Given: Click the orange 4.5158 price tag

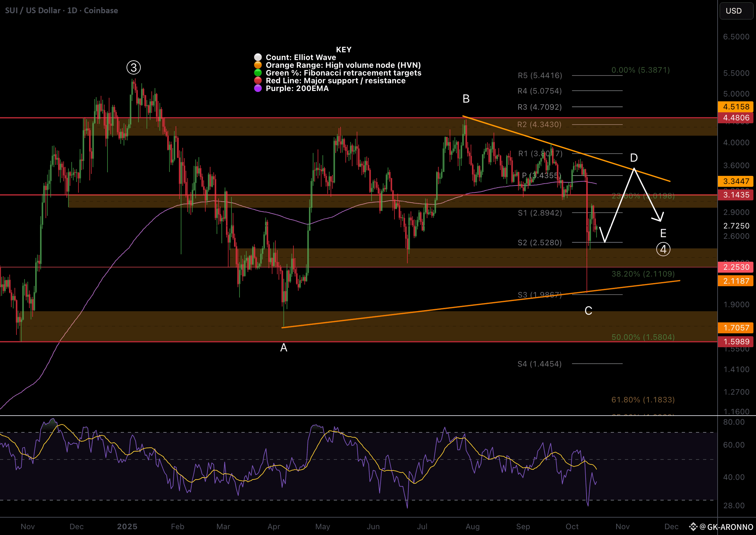Looking at the screenshot, I should coord(736,107).
